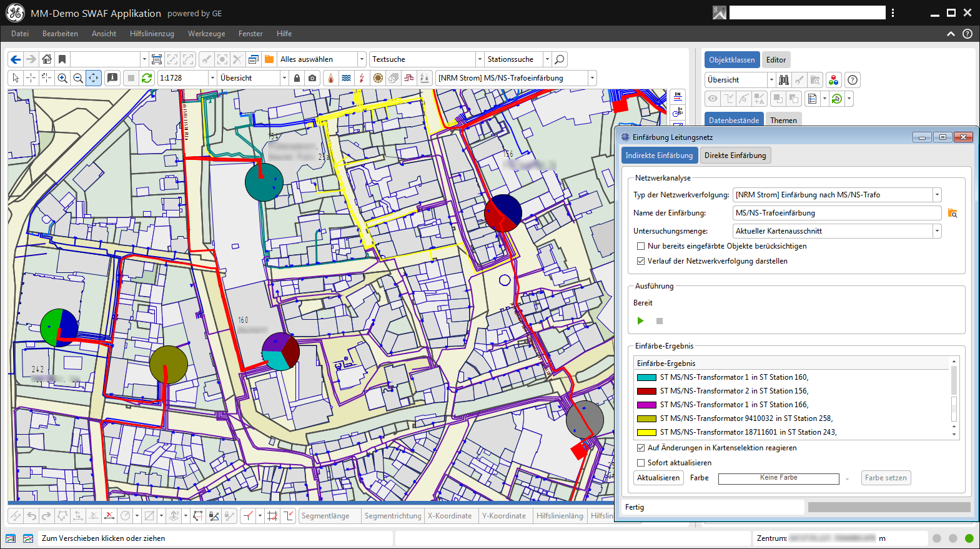Uncheck 'Verlauf der Netzwerkverfolgung darstellen'
This screenshot has width=980, height=549.
click(641, 261)
